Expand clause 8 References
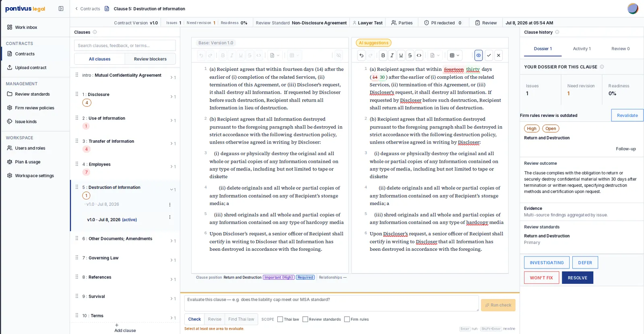644x334 pixels. click(173, 279)
